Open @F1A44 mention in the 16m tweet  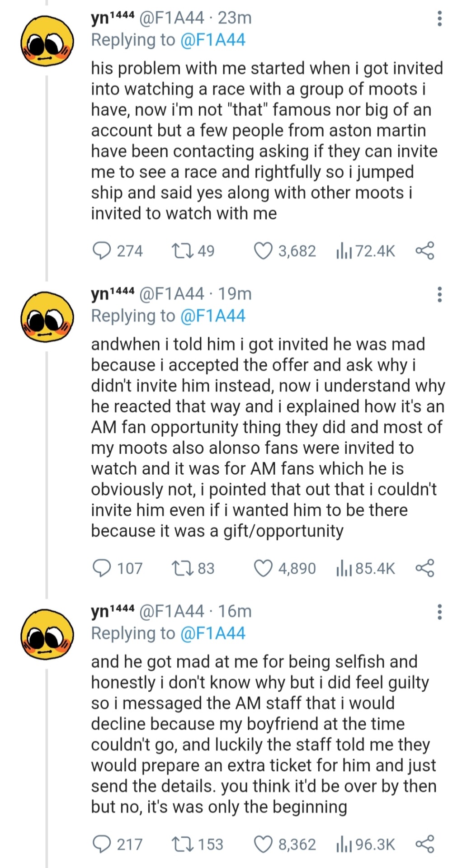click(x=212, y=633)
